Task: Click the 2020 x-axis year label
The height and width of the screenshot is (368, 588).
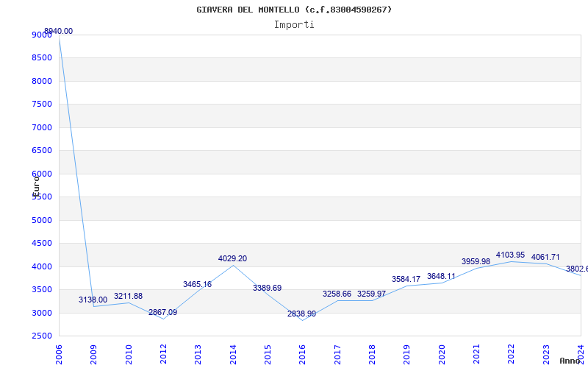Action: pyautogui.click(x=442, y=355)
